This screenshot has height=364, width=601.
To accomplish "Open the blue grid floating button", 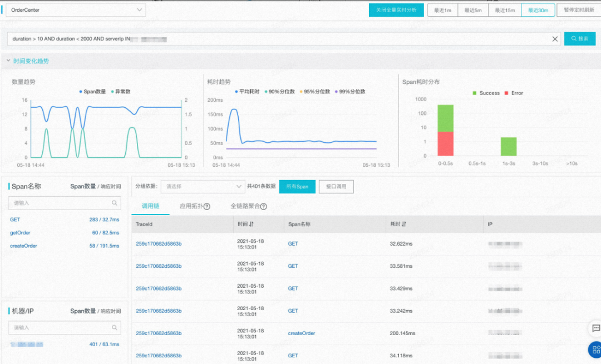I will 595,350.
